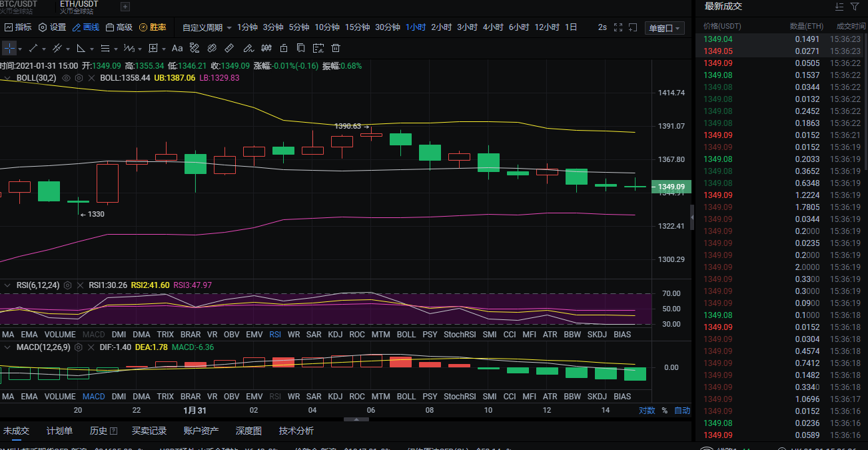Select the ruler measure tool
Image resolution: width=868 pixels, height=450 pixels.
click(229, 48)
